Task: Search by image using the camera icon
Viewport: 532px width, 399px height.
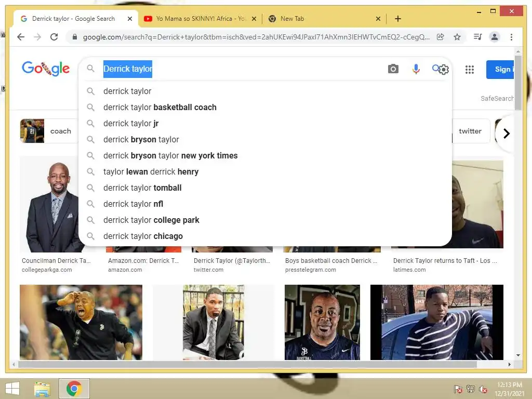Action: (393, 69)
